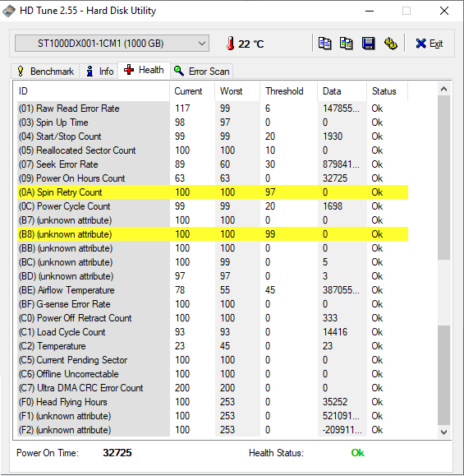Screen dimensions: 464x476
Task: Select the Power On Hours Count row
Action: [213, 178]
